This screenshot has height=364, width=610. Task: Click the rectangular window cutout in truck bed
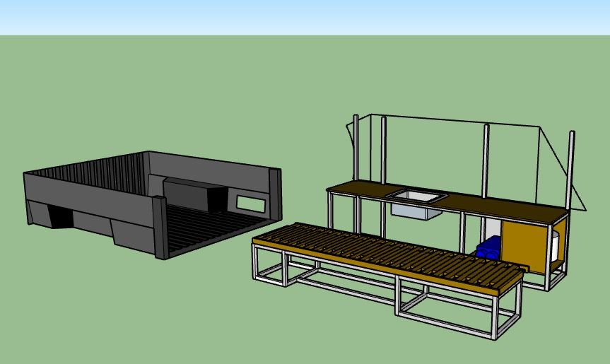[252, 204]
